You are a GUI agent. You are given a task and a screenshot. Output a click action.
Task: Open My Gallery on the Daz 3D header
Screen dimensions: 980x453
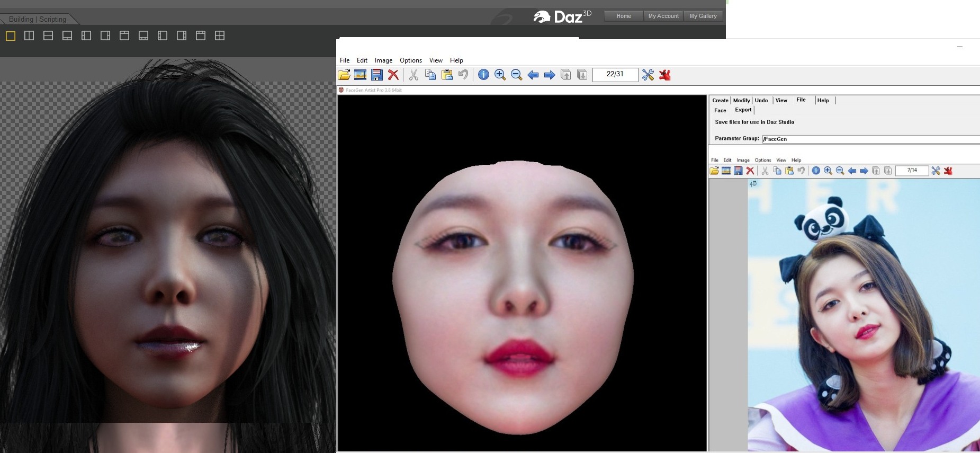703,16
